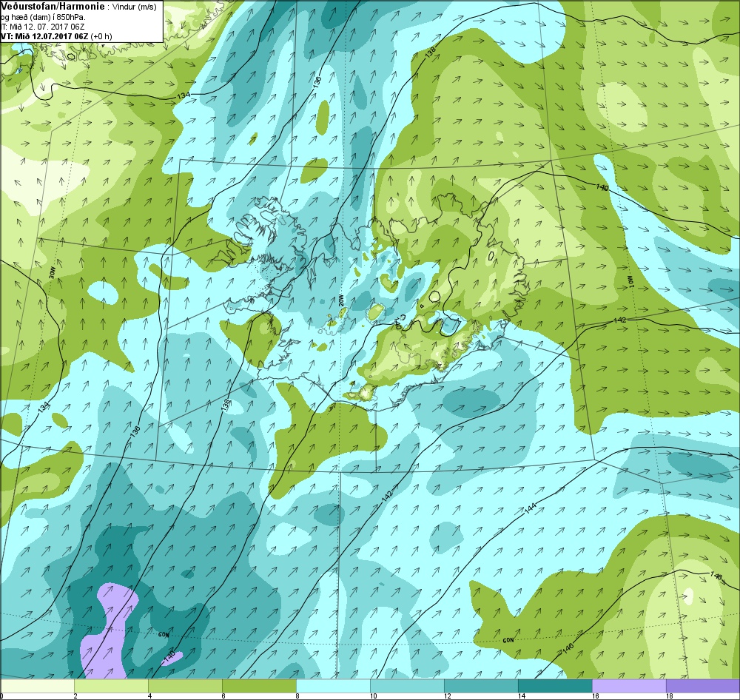Click the '(+0 h)' forecast offset text
The height and width of the screenshot is (700, 740).
[x=101, y=36]
